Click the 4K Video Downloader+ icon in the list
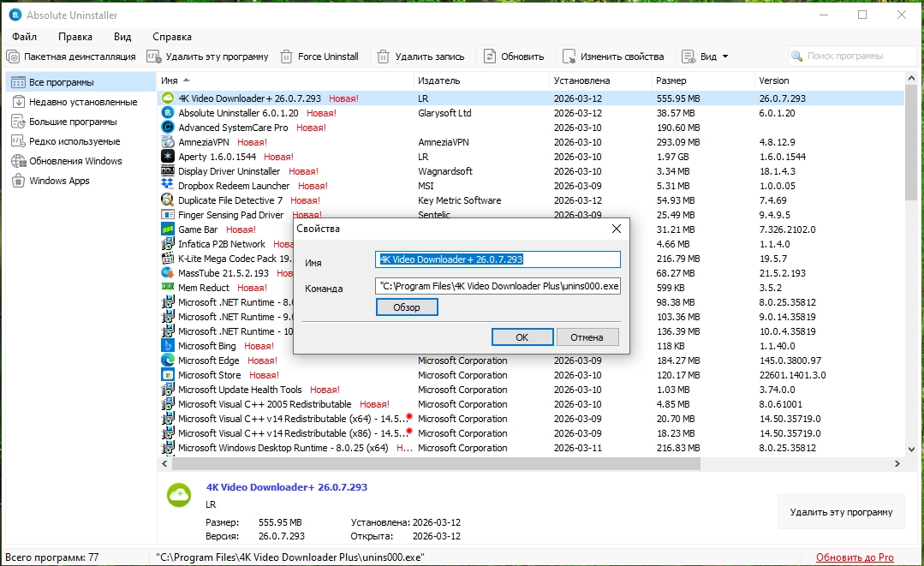Image resolution: width=924 pixels, height=566 pixels. (x=168, y=98)
